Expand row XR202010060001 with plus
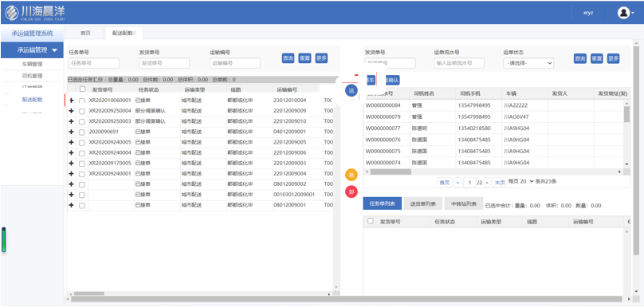 (x=71, y=101)
